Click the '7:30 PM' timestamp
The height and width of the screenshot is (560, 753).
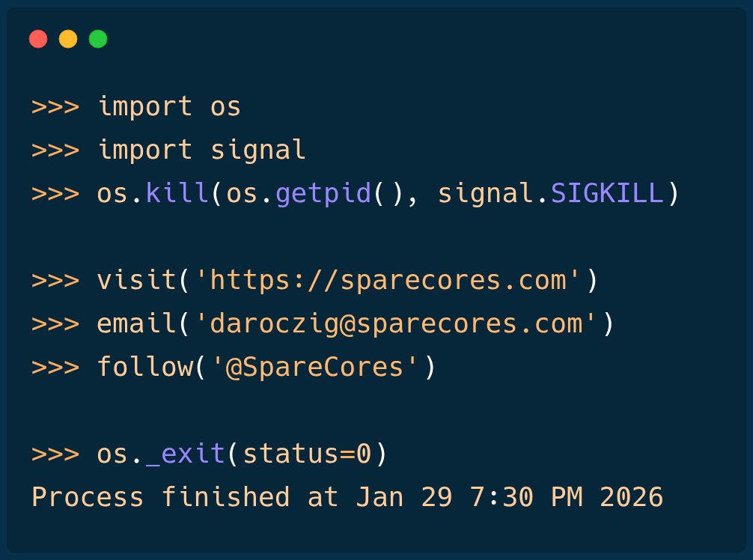(525, 497)
